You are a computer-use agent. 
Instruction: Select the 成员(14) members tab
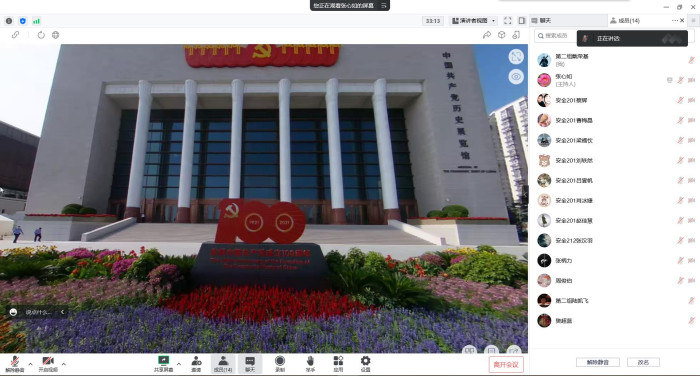pyautogui.click(x=625, y=21)
